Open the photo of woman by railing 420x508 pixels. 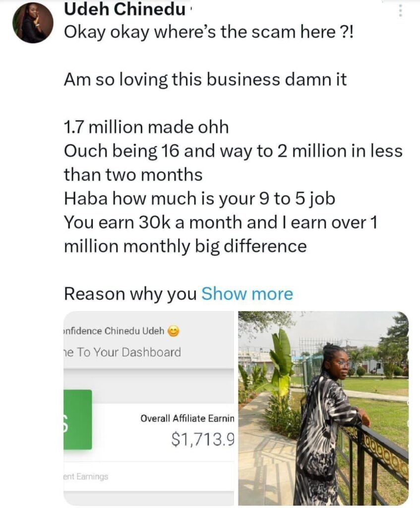point(323,408)
